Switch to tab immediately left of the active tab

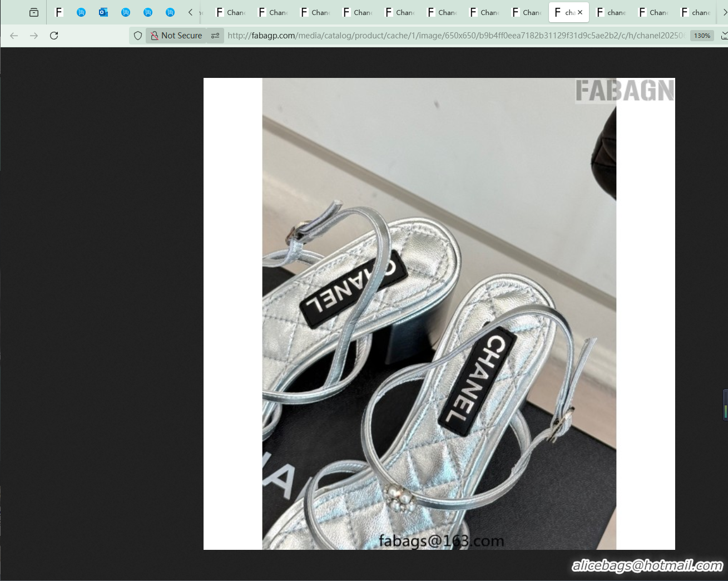pyautogui.click(x=526, y=12)
